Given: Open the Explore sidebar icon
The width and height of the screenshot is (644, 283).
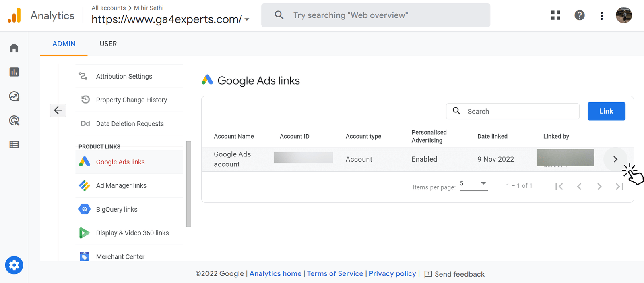Looking at the screenshot, I should click(x=14, y=96).
